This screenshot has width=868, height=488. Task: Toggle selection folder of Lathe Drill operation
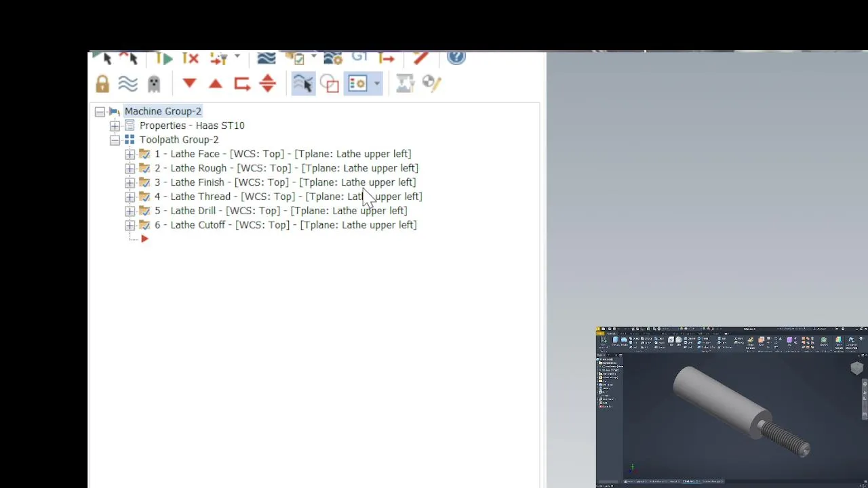point(144,211)
